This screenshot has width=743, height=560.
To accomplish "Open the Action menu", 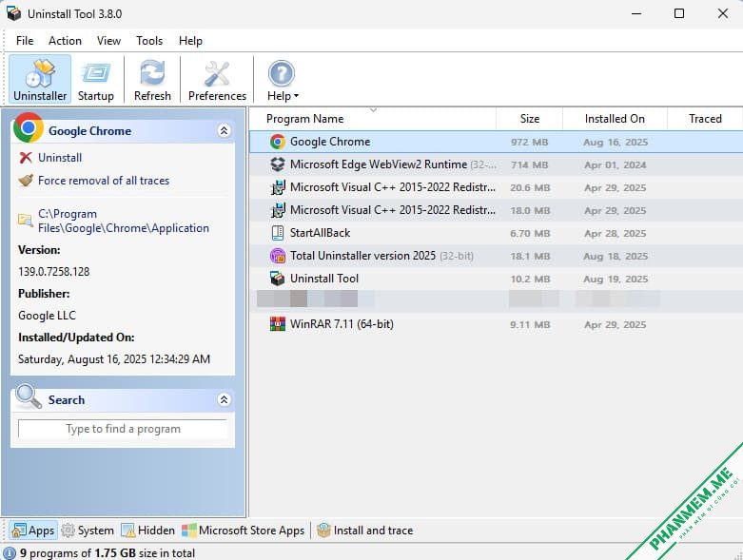I will [x=65, y=41].
